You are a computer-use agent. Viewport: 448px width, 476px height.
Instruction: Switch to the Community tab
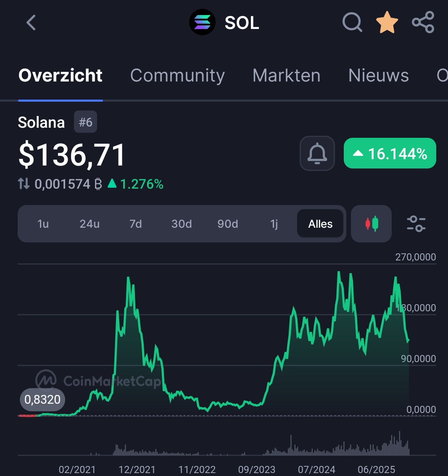(177, 75)
